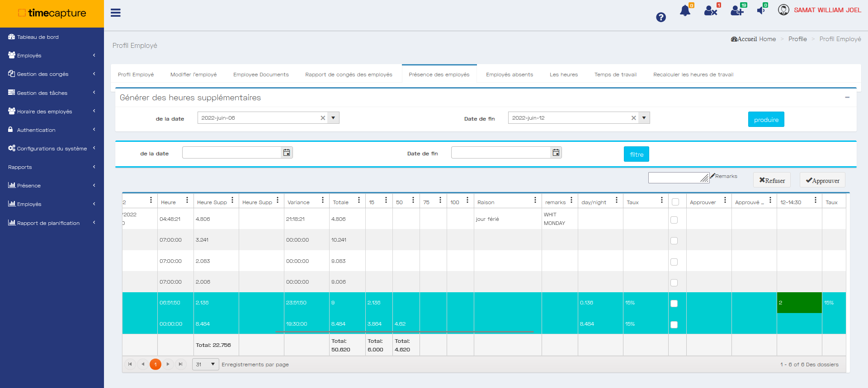Expand the first Employés sidebar menu
The width and height of the screenshot is (868, 388).
coord(52,56)
